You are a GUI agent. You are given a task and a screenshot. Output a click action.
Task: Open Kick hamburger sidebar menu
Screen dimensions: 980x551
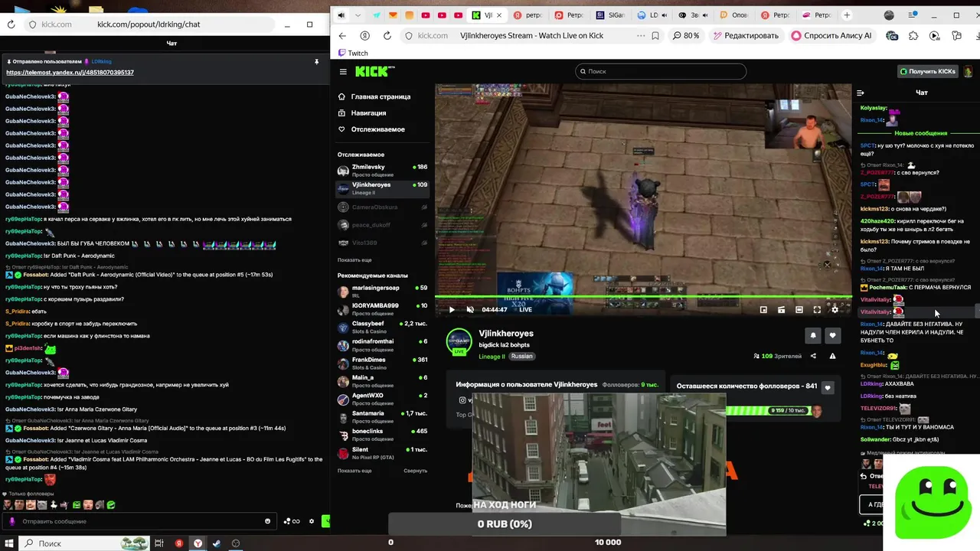point(343,71)
